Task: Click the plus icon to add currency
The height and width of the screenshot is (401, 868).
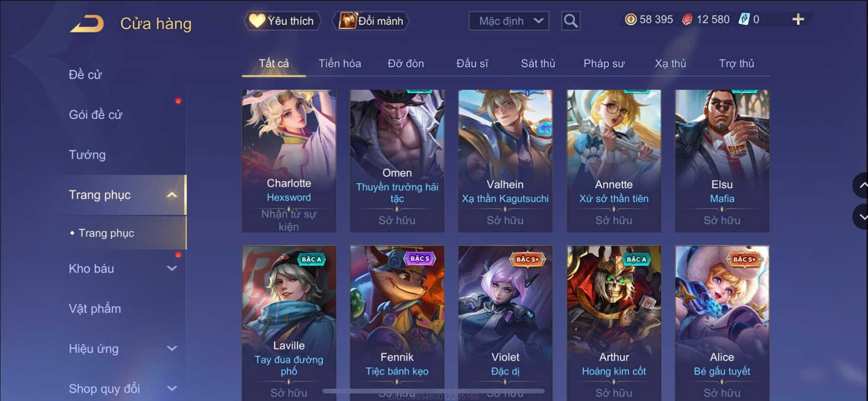Action: tap(798, 20)
